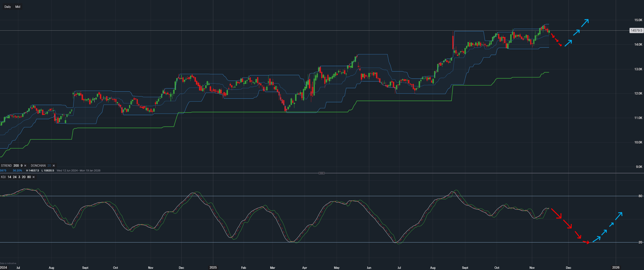
Task: Click the 80 level marker on KDJ axis
Action: click(640, 196)
